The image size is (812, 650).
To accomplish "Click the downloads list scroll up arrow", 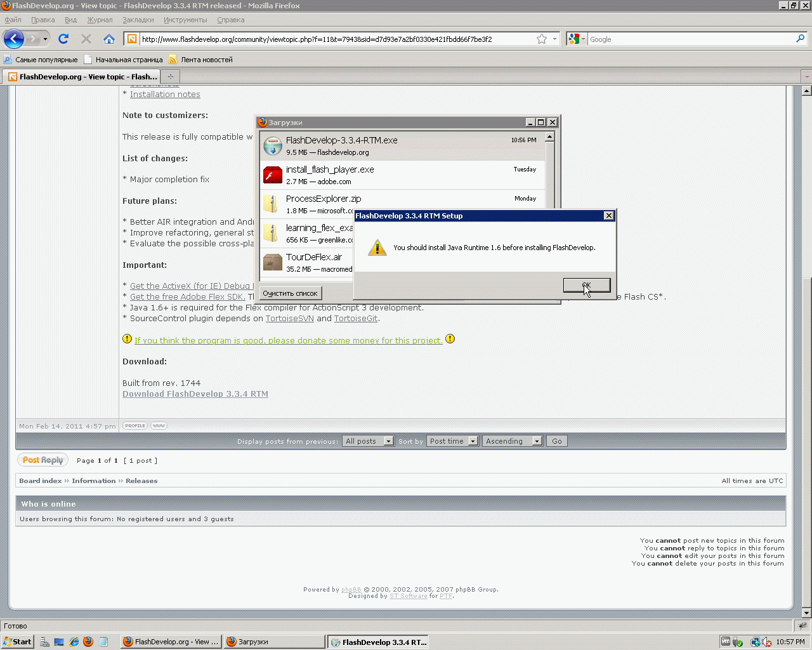I will click(x=549, y=136).
